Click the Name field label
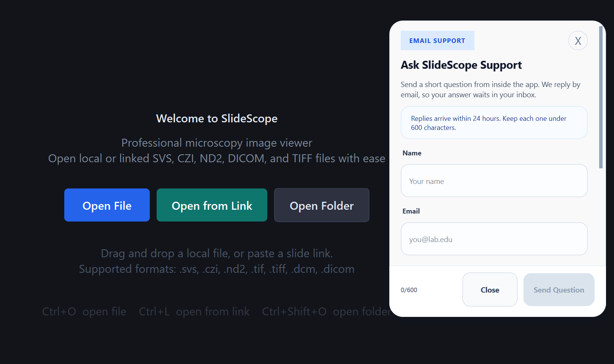The width and height of the screenshot is (614, 364). pos(412,153)
